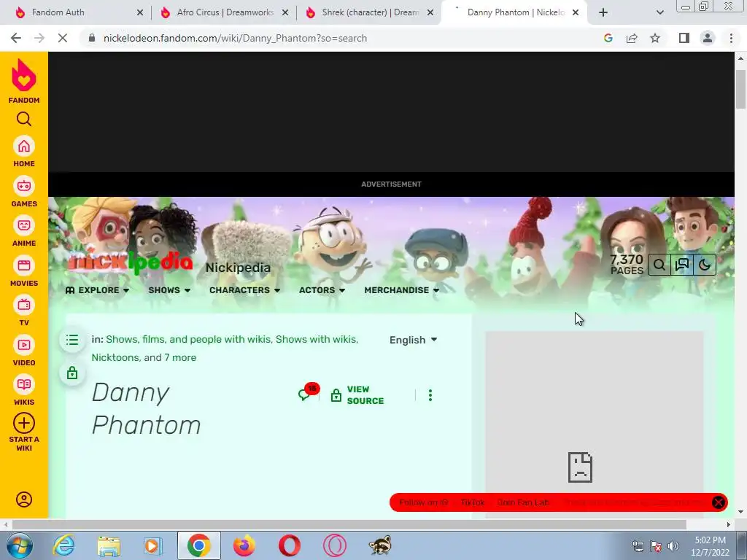Open the page more-actions menu
Viewport: 747px width, 560px height.
point(430,395)
